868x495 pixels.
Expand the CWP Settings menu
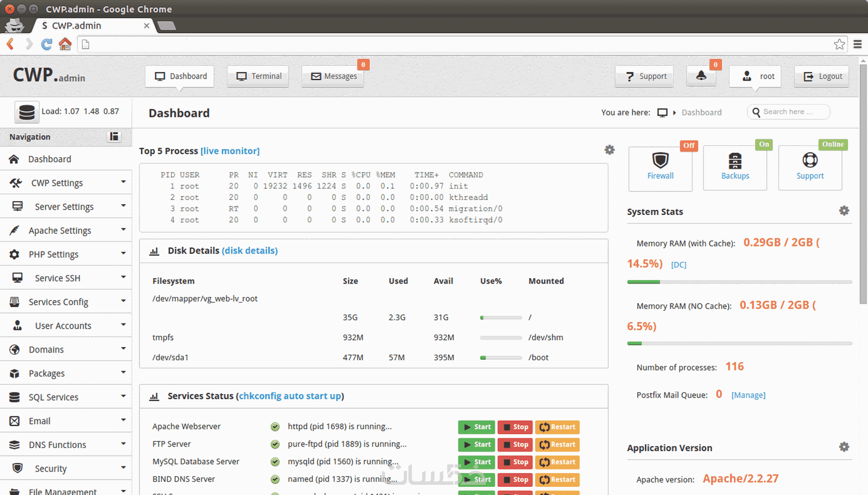(66, 183)
